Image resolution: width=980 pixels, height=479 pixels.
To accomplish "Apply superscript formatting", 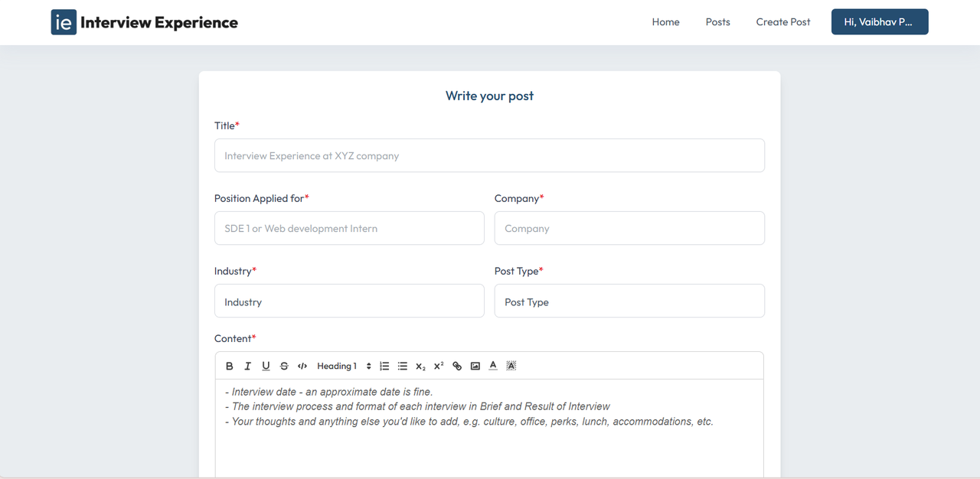I will coord(439,366).
